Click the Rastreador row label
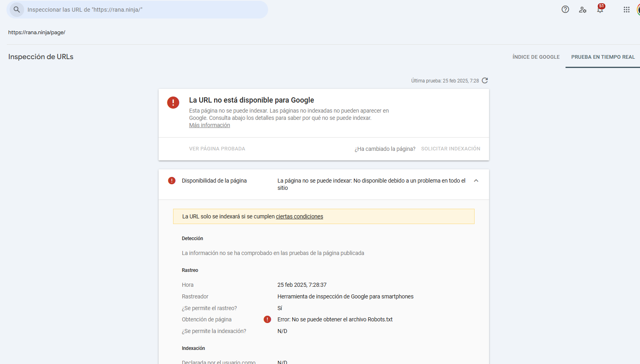 tap(195, 296)
